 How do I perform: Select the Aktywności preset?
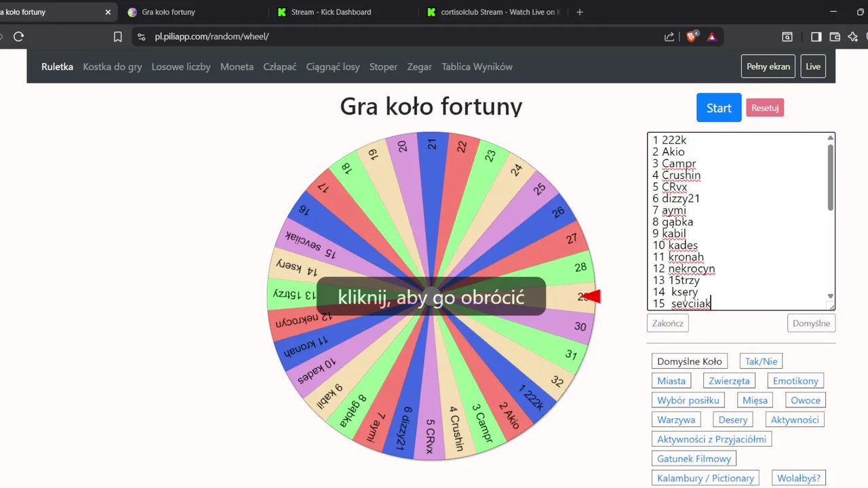pos(795,420)
